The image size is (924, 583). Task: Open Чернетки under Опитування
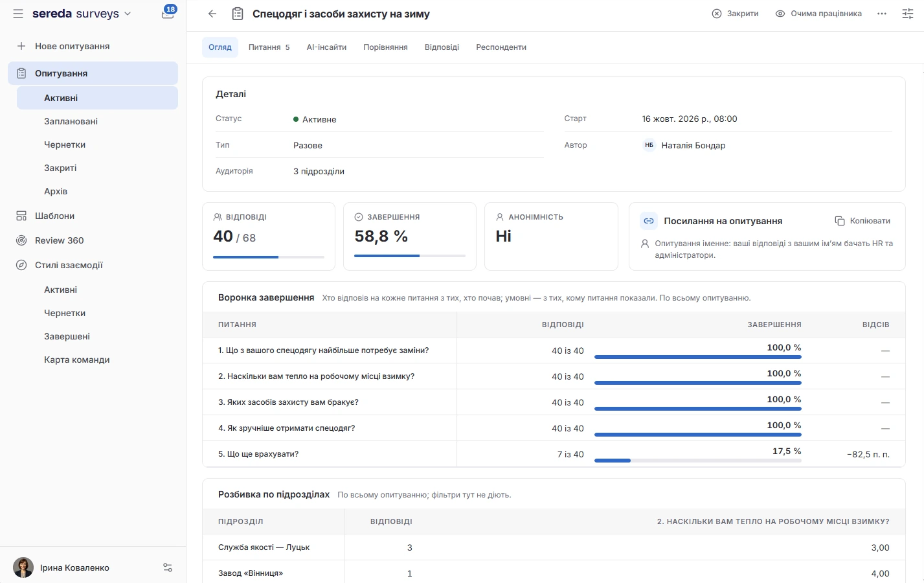(x=97, y=144)
